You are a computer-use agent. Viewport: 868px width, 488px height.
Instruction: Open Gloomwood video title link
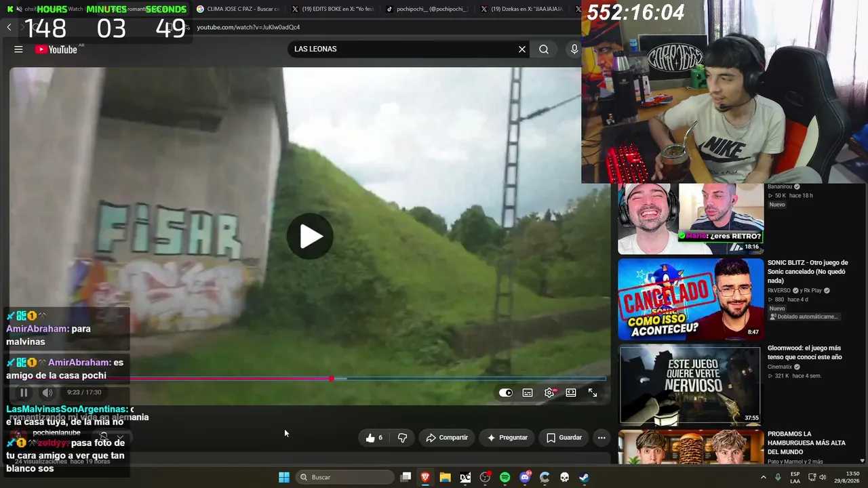coord(804,352)
